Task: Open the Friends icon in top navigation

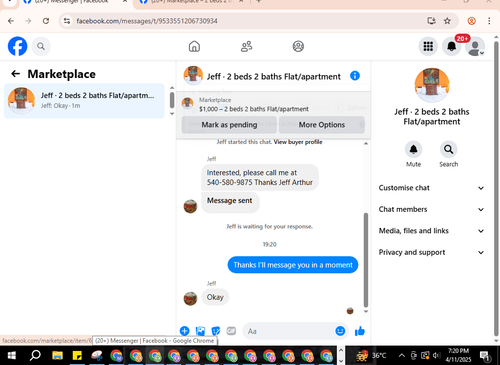Action: coord(246,46)
